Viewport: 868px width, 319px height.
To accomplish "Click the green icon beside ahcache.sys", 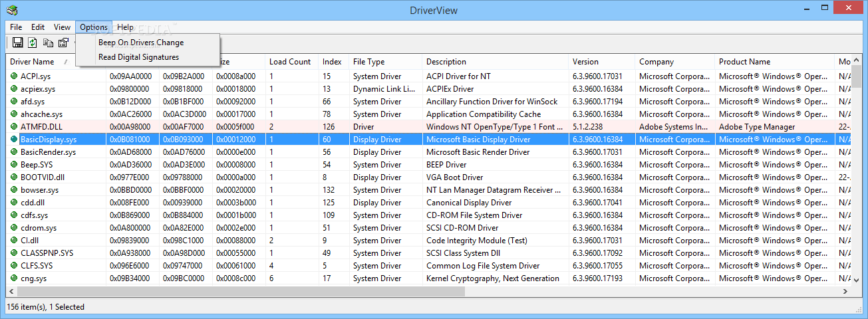I will [x=14, y=114].
